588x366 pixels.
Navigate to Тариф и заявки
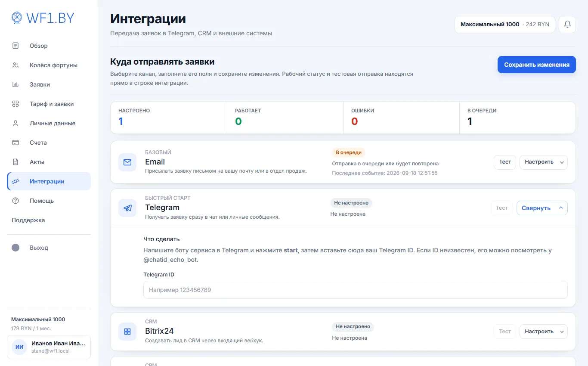point(49,104)
